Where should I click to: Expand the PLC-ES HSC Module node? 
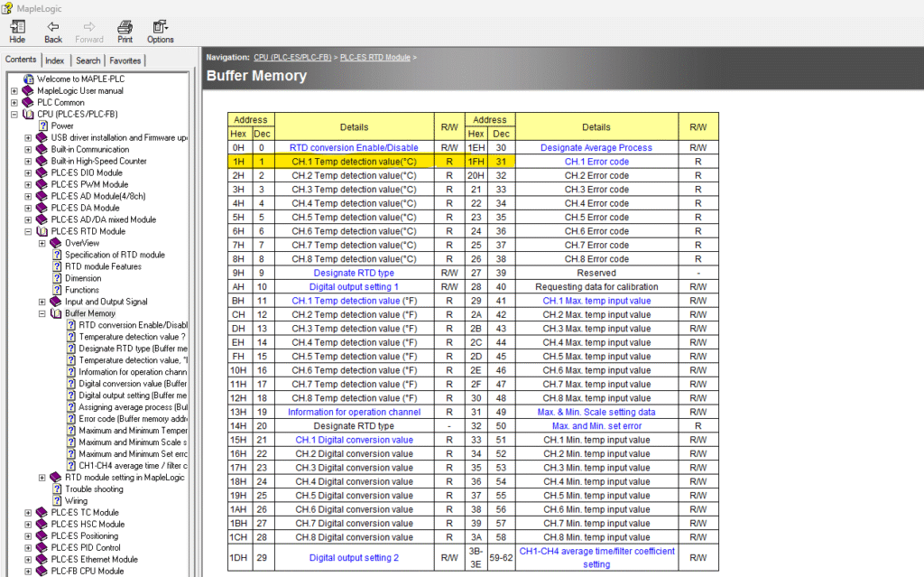click(x=28, y=525)
